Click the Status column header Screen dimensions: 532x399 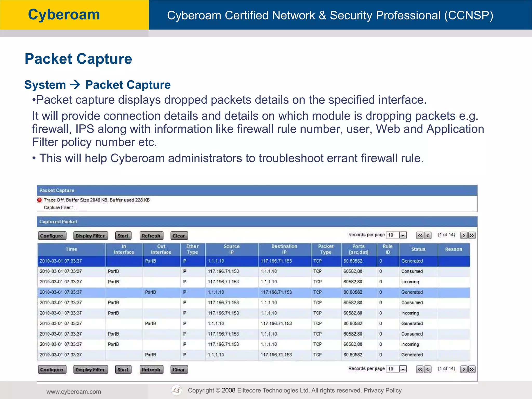point(418,249)
